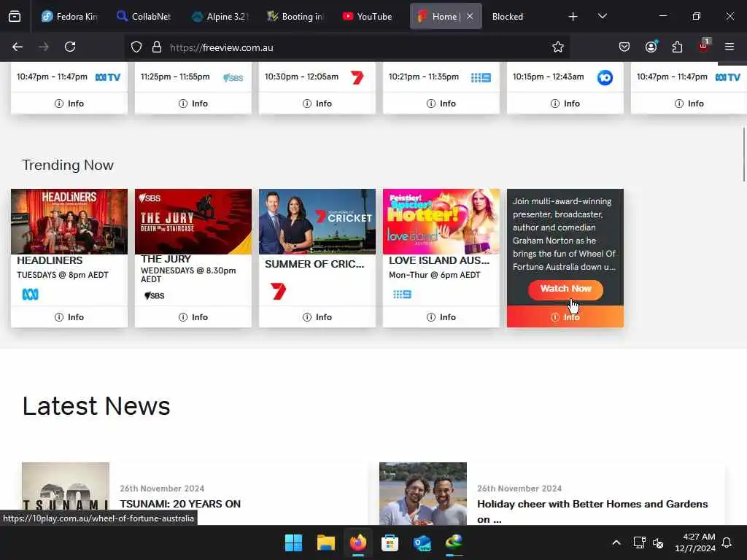Info for 10:21pm Channel 9 program
The image size is (747, 560).
441,104
